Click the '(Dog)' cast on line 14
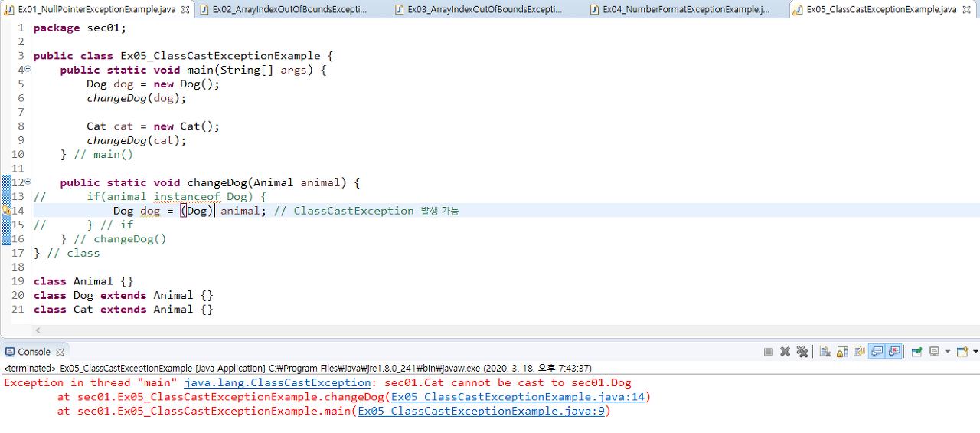 click(197, 210)
